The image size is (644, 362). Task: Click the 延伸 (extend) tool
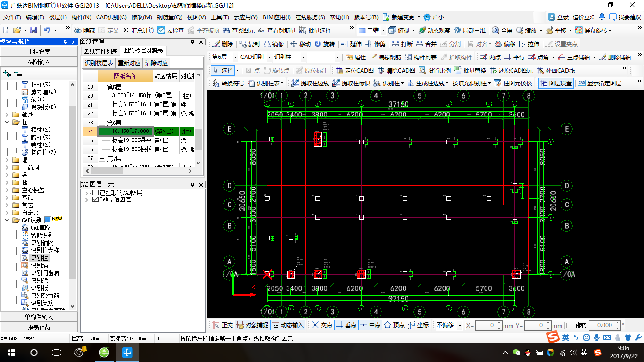pos(351,44)
